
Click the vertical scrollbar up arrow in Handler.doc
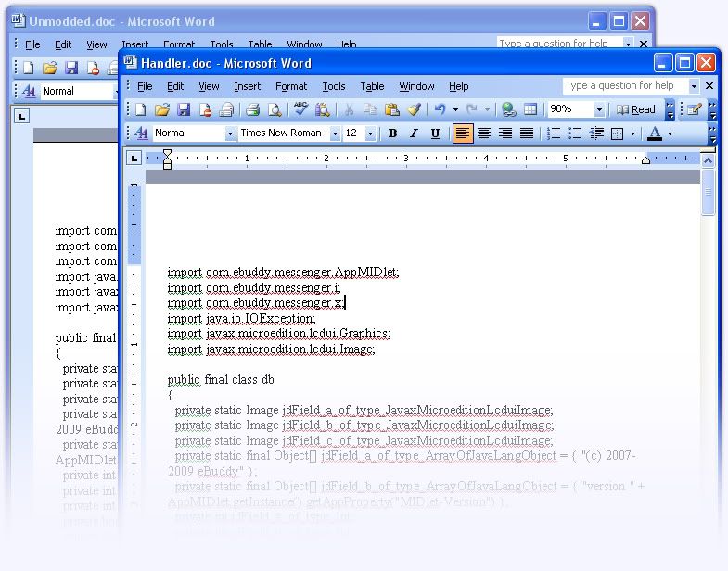coord(708,161)
